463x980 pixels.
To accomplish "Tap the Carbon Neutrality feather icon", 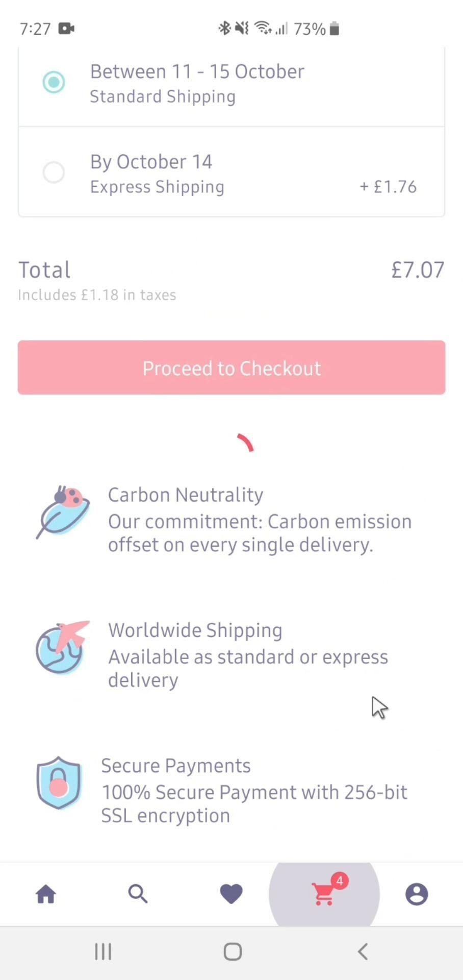I will click(x=63, y=512).
